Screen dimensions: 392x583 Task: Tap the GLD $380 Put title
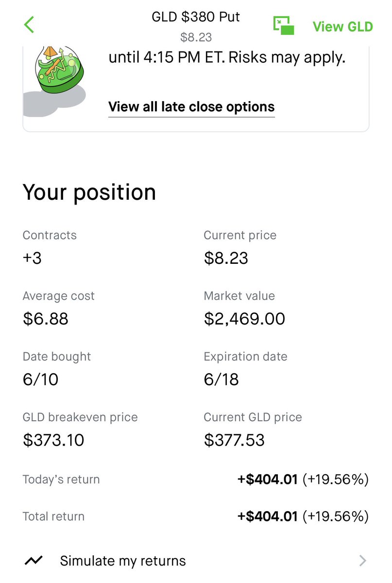tap(196, 17)
